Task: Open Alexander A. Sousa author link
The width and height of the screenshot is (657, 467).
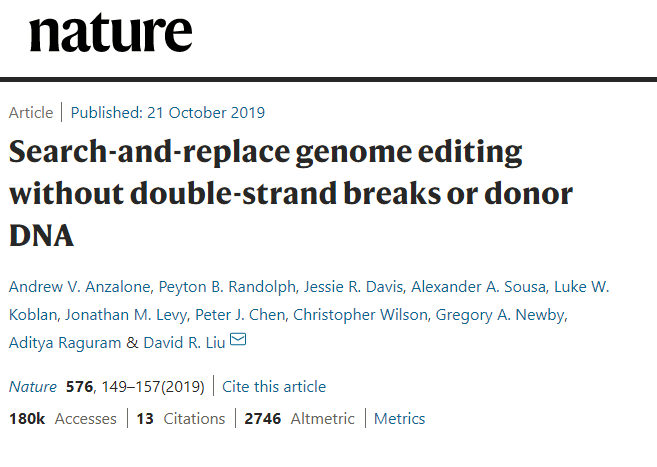Action: (x=479, y=287)
